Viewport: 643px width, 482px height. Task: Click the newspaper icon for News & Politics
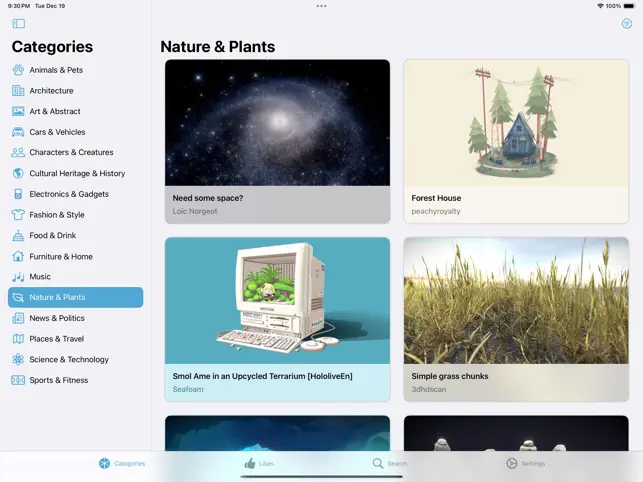click(18, 318)
